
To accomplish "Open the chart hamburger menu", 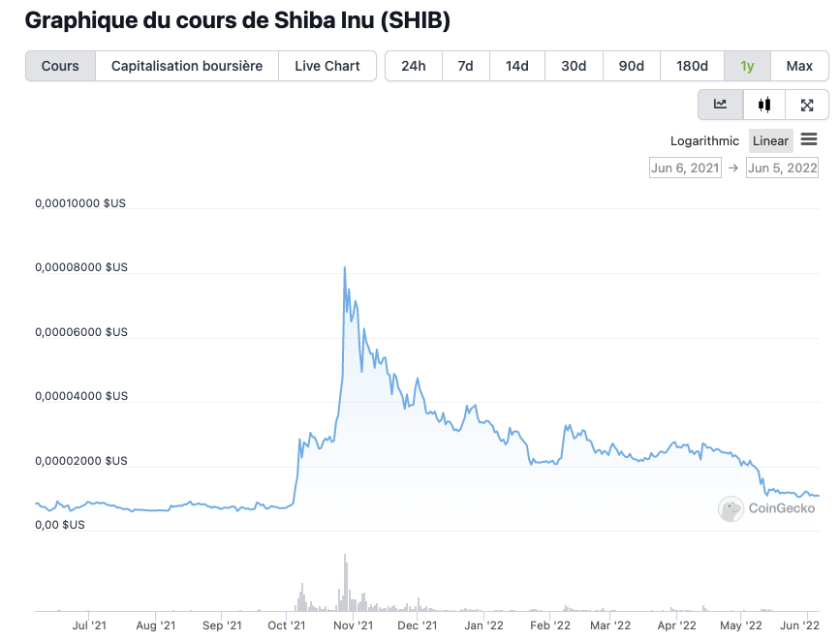I will 809,140.
